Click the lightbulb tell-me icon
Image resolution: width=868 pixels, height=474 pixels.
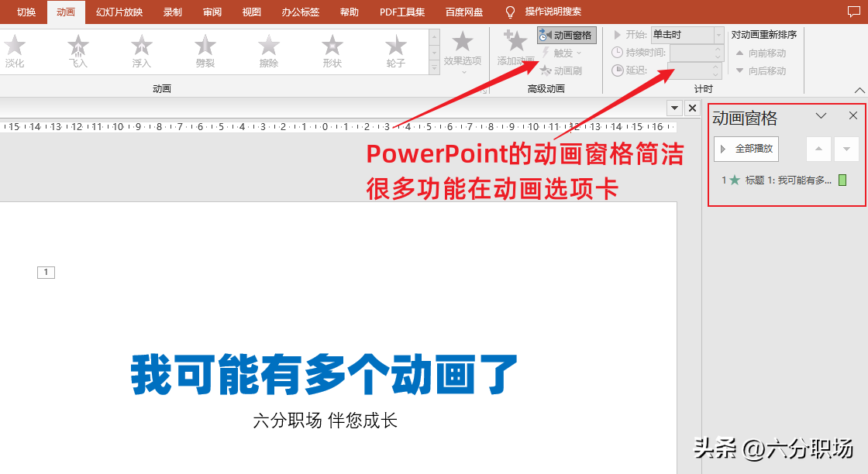pyautogui.click(x=511, y=12)
